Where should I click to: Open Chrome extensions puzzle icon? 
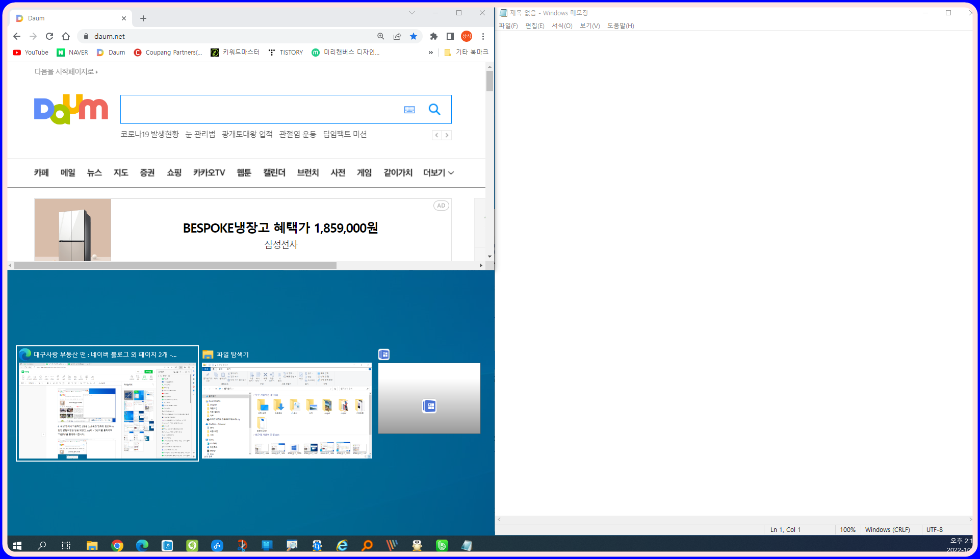pyautogui.click(x=434, y=36)
